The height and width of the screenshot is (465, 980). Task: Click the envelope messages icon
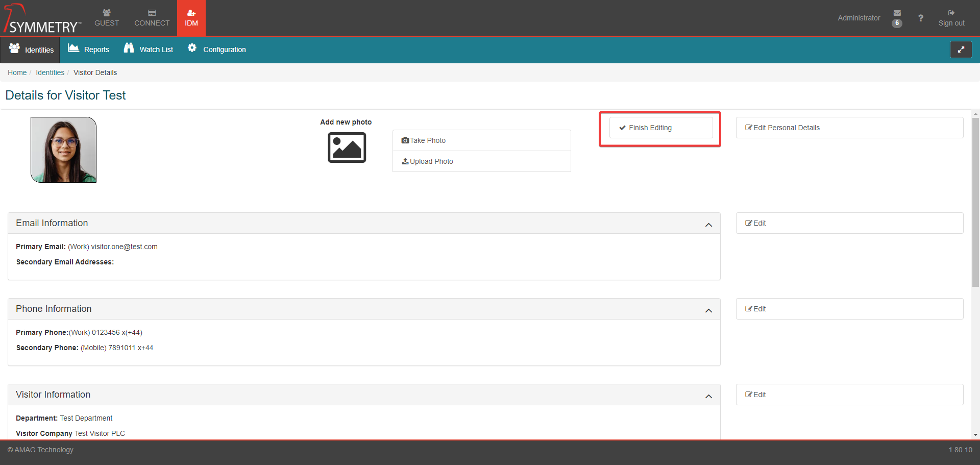(897, 13)
